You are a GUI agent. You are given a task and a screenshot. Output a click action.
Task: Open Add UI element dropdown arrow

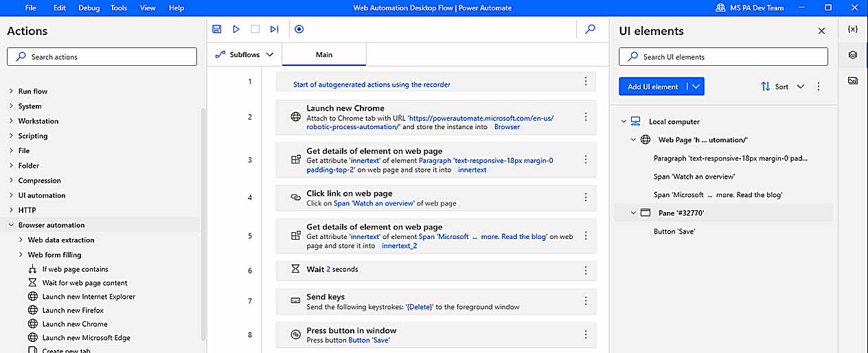click(696, 87)
